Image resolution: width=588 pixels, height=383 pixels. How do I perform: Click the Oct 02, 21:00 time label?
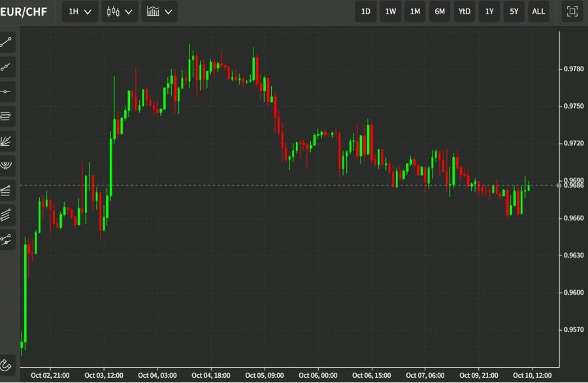[50, 375]
